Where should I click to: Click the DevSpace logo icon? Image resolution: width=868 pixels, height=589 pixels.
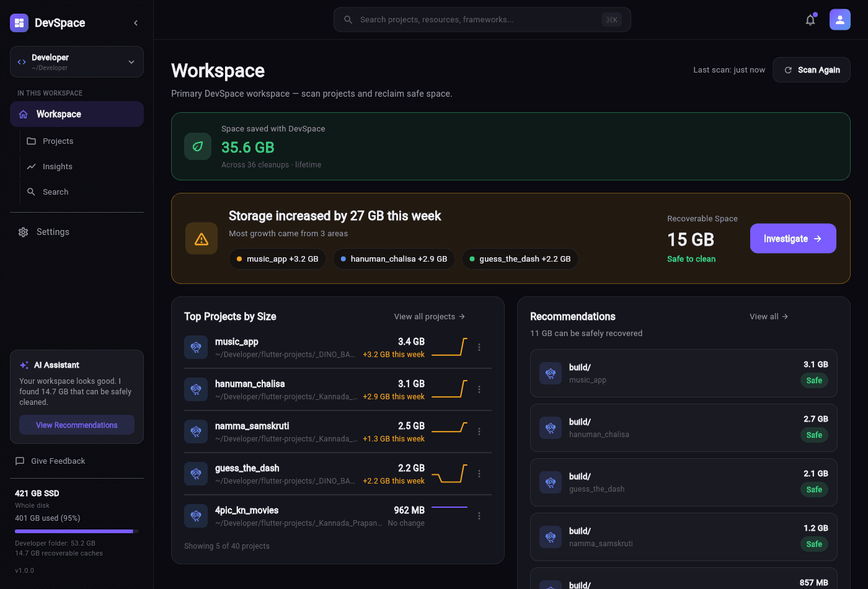(19, 23)
